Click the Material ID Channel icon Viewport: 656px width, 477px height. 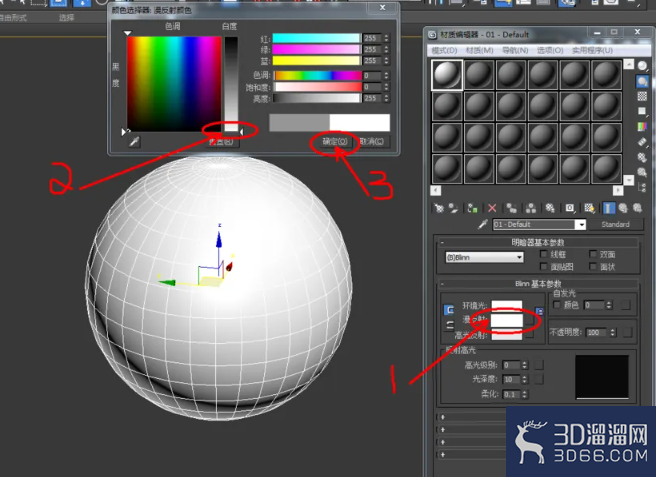pos(570,208)
